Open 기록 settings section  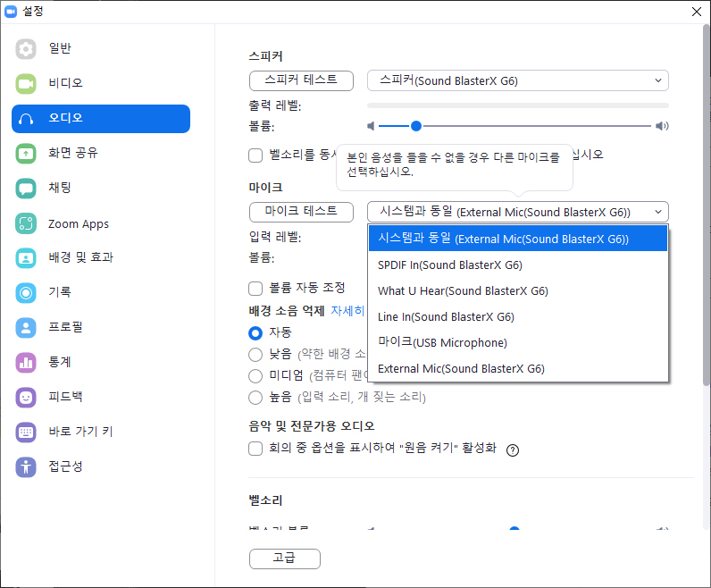(x=101, y=292)
